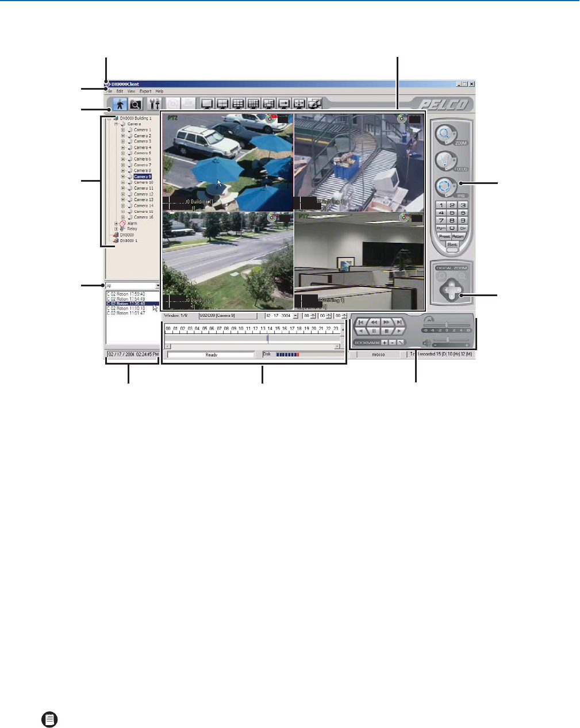The image size is (580, 728).
Task: Click the timeline marker near hour 14
Action: click(267, 339)
